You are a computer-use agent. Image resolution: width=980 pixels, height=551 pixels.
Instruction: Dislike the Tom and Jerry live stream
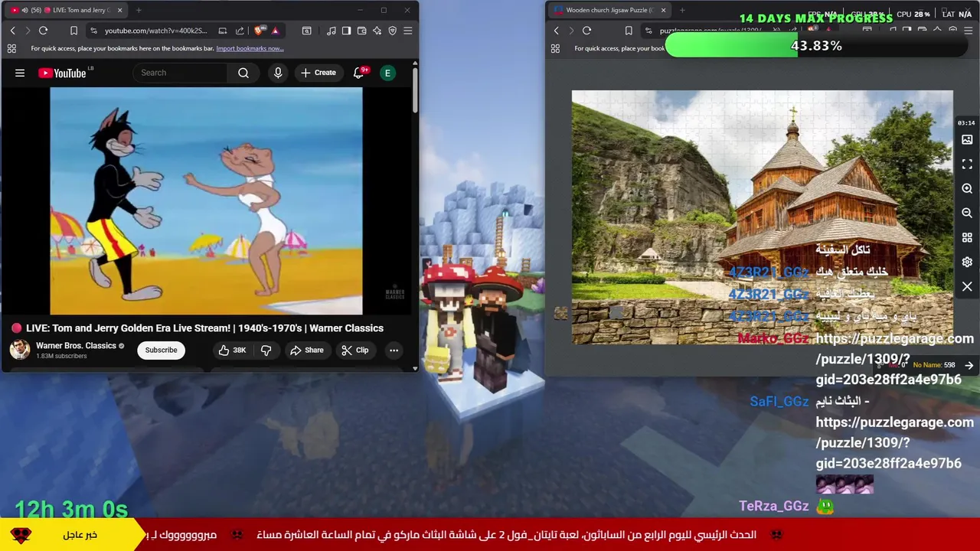266,350
